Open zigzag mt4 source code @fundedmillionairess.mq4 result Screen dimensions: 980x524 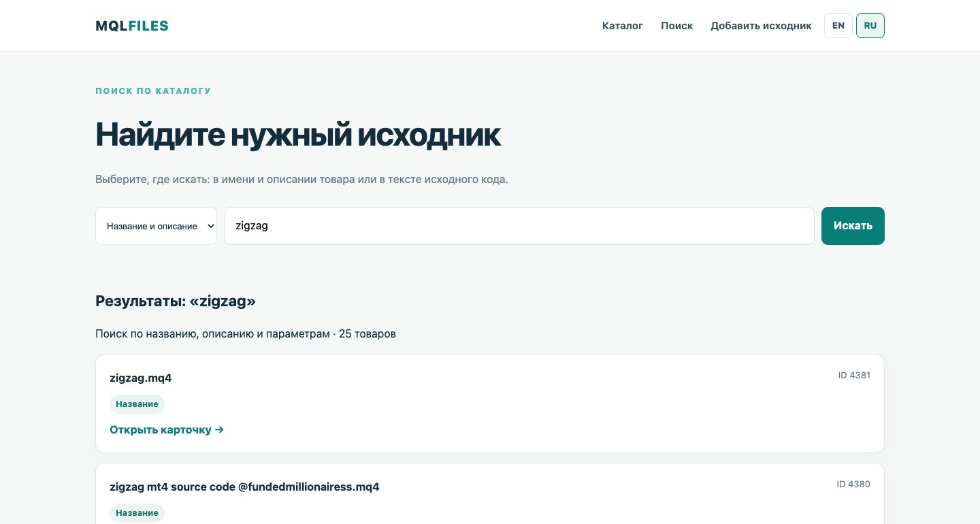coord(244,487)
